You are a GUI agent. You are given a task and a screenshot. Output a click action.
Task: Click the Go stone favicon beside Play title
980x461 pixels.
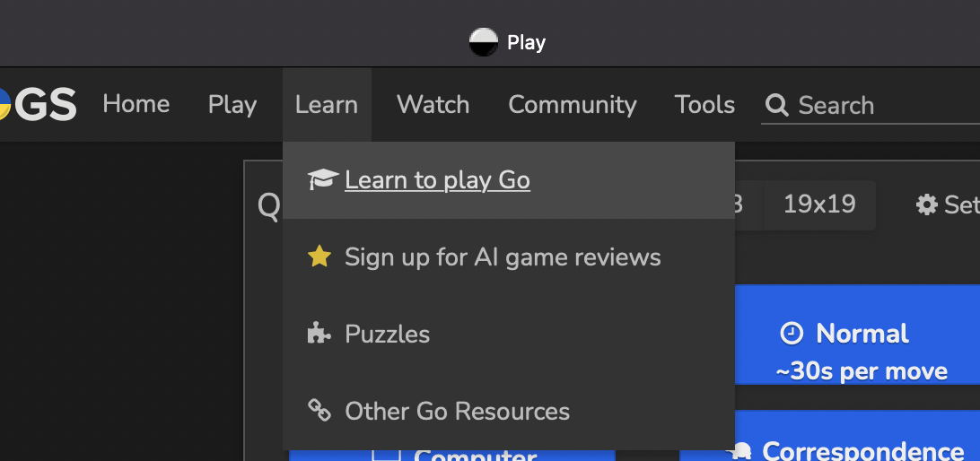tap(483, 42)
